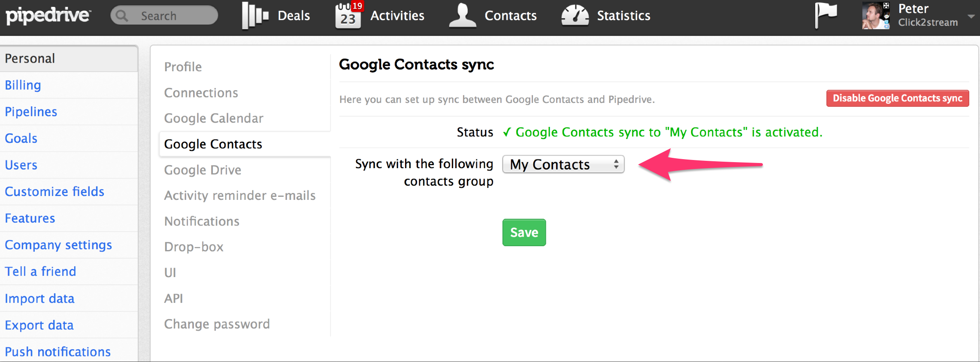Open the Activities calendar icon
Screen dimensions: 980x362
(x=348, y=16)
